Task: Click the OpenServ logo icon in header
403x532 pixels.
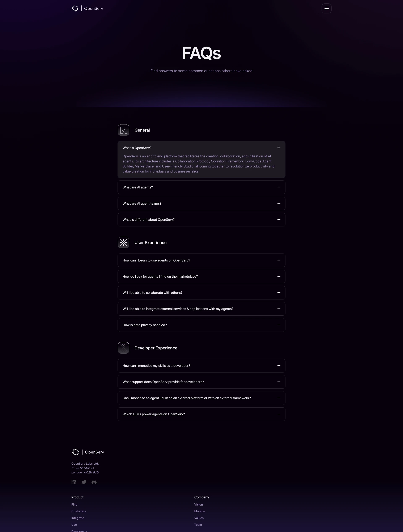Action: [75, 8]
